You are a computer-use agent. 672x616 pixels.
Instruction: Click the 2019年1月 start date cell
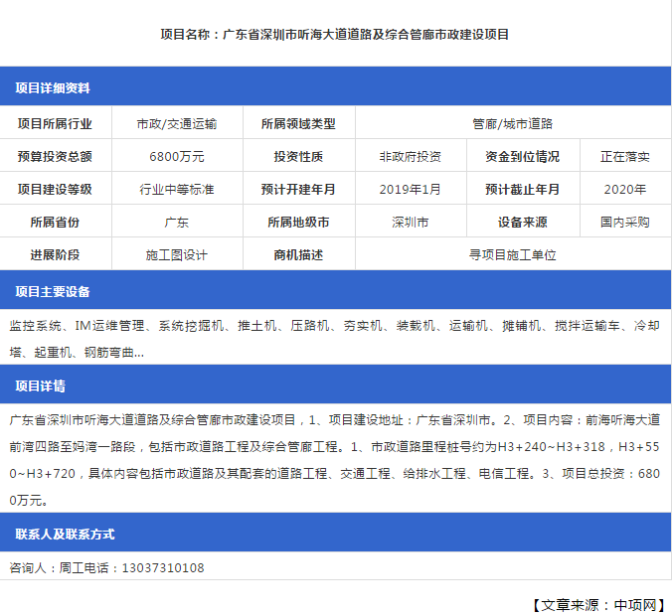(x=410, y=189)
